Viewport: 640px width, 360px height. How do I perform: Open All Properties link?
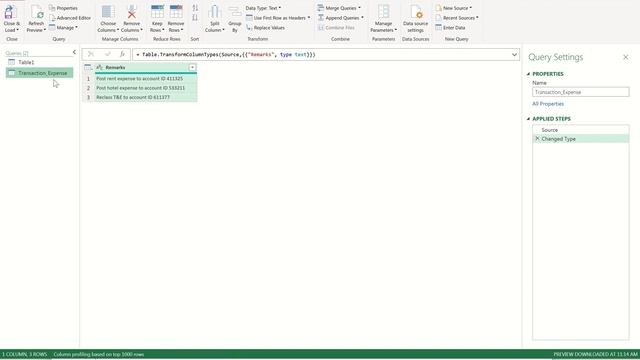548,104
